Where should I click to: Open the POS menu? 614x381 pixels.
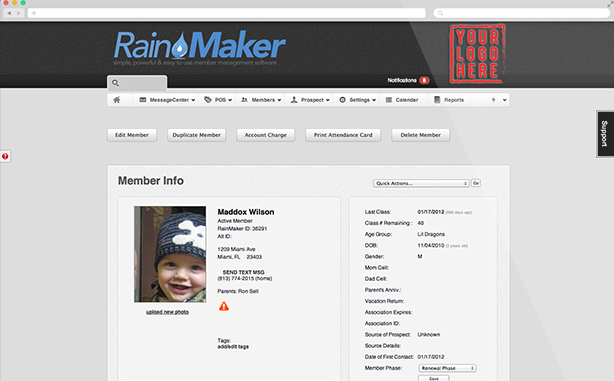tap(218, 100)
